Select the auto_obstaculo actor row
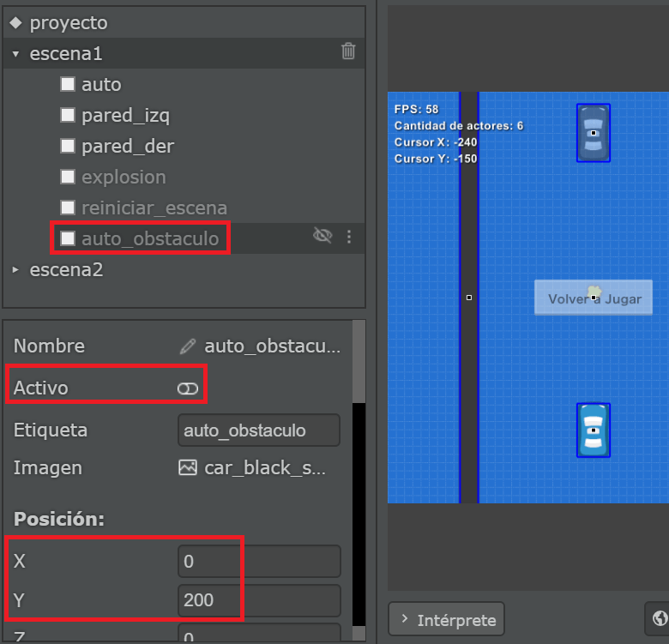The image size is (669, 644). (184, 238)
